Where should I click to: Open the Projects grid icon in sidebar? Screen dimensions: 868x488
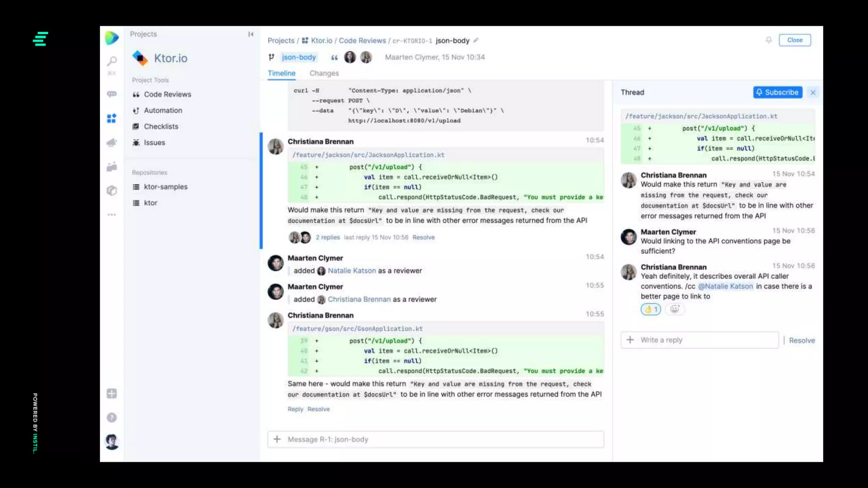(111, 119)
